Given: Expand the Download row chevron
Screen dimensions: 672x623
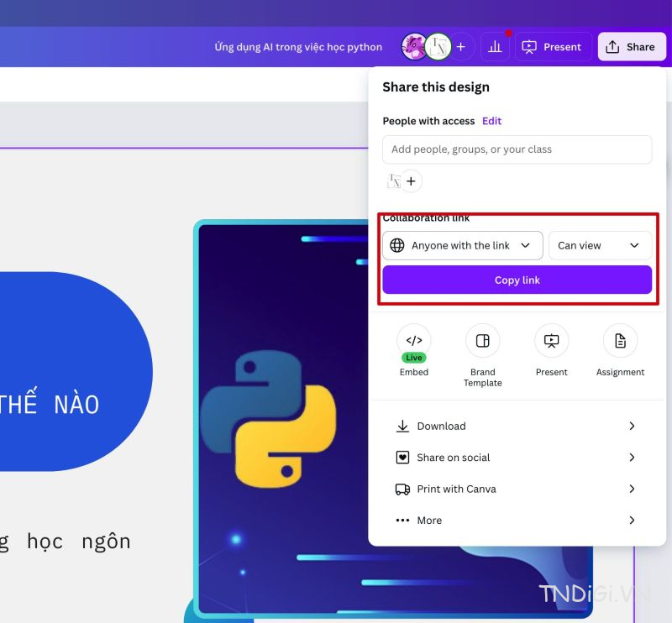Looking at the screenshot, I should 632,426.
